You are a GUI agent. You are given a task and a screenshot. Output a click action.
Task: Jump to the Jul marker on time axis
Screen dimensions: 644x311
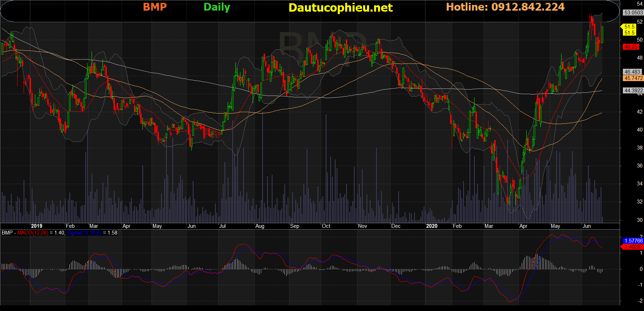[222, 226]
